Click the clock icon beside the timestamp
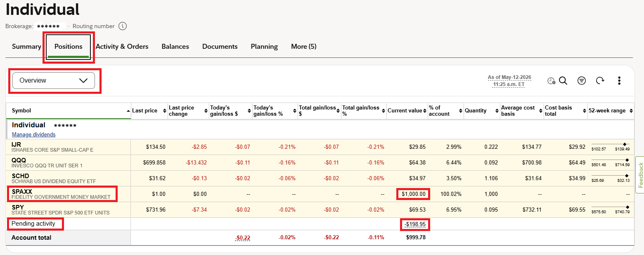The height and width of the screenshot is (255, 644). pyautogui.click(x=551, y=81)
